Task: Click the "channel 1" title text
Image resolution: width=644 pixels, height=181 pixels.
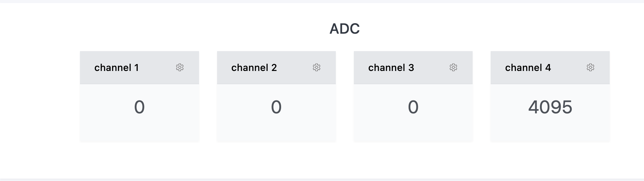Action: (117, 68)
